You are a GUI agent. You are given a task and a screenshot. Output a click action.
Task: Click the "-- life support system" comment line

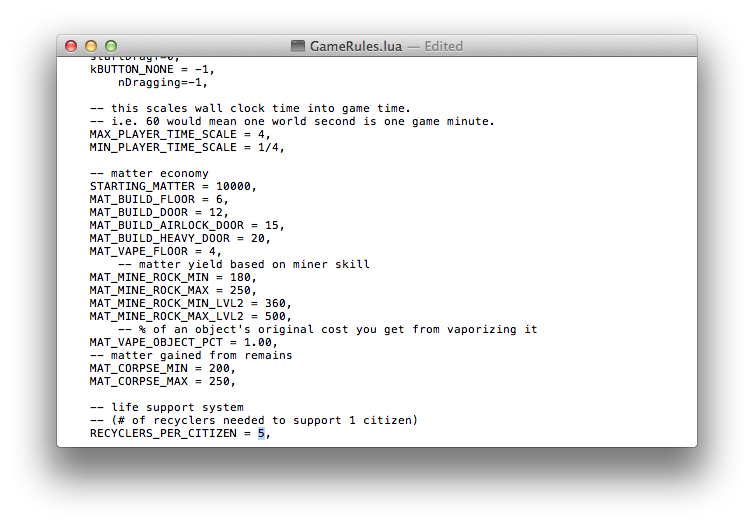pyautogui.click(x=166, y=407)
